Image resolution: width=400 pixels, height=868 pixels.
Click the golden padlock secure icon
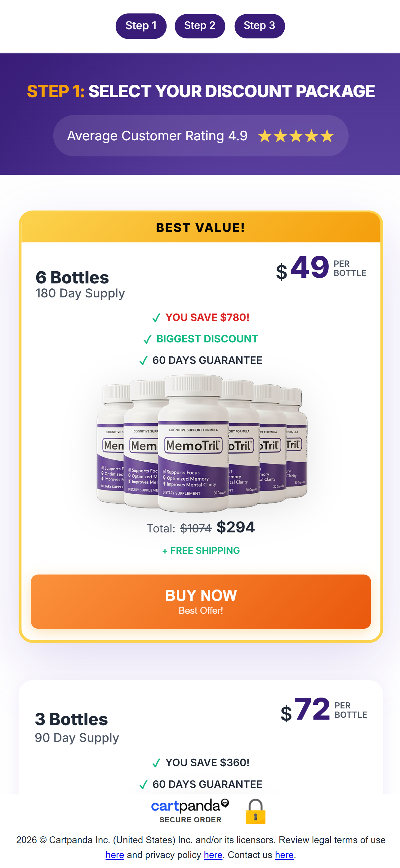point(255,811)
